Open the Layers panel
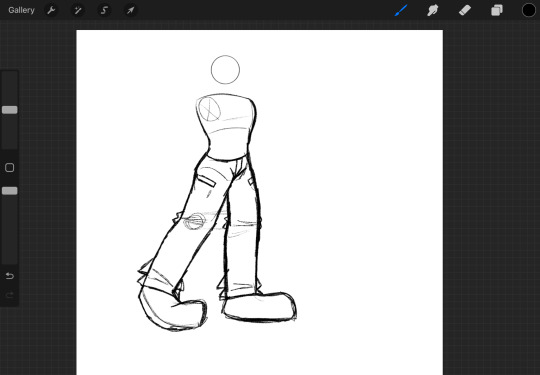The height and width of the screenshot is (375, 540). (497, 10)
